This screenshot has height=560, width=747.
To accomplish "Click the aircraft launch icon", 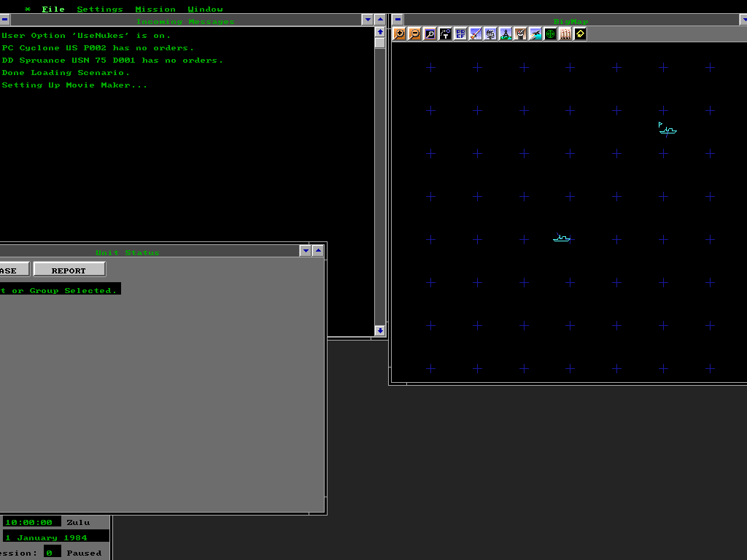I will [x=535, y=34].
